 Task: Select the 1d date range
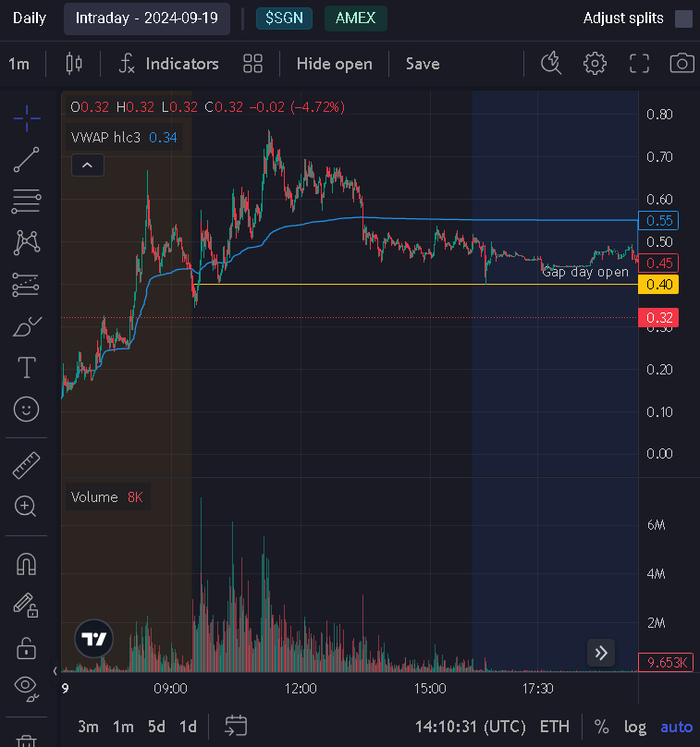189,727
